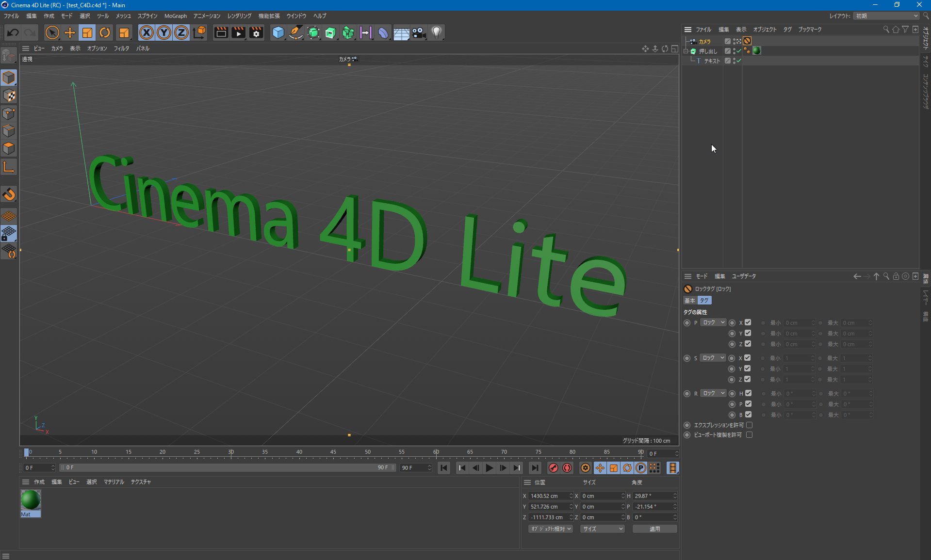Click the record active objects button
931x560 pixels.
(553, 468)
